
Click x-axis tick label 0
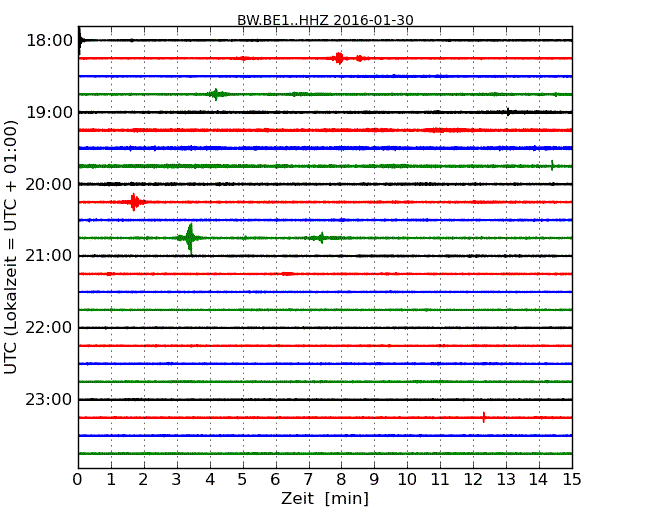[78, 480]
